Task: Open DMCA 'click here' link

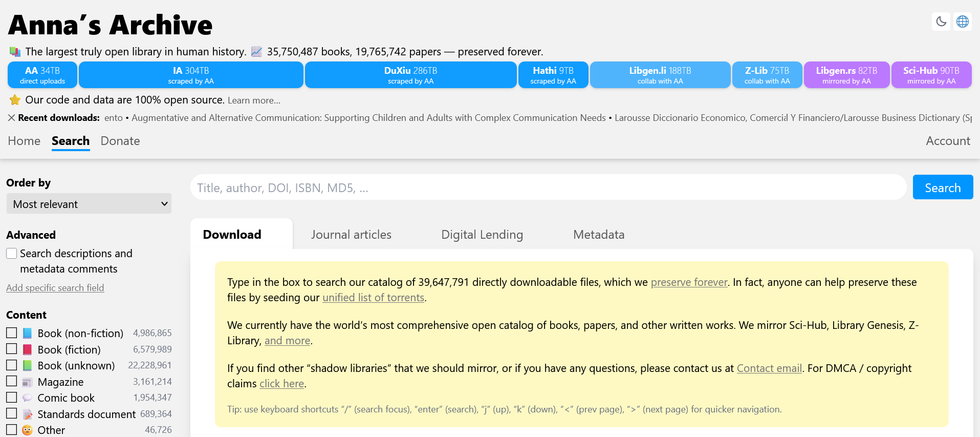Action: 281,384
